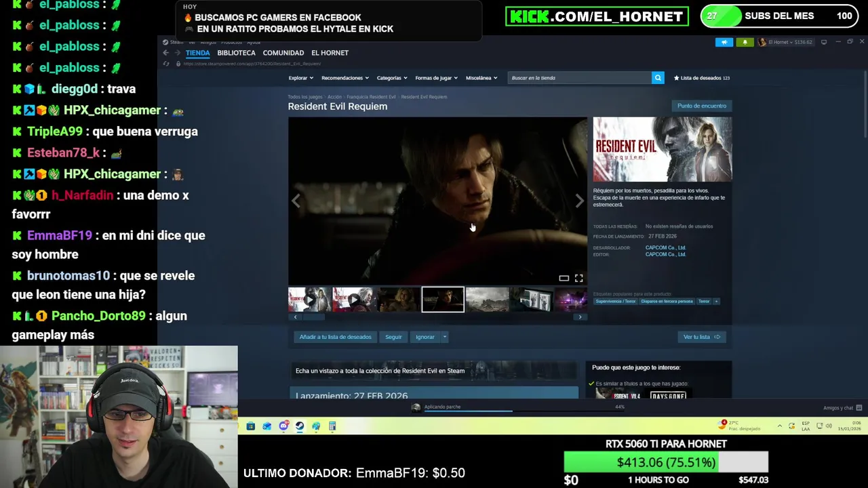The height and width of the screenshot is (488, 868).
Task: Open Lista de deseados wishlist
Action: click(x=701, y=78)
